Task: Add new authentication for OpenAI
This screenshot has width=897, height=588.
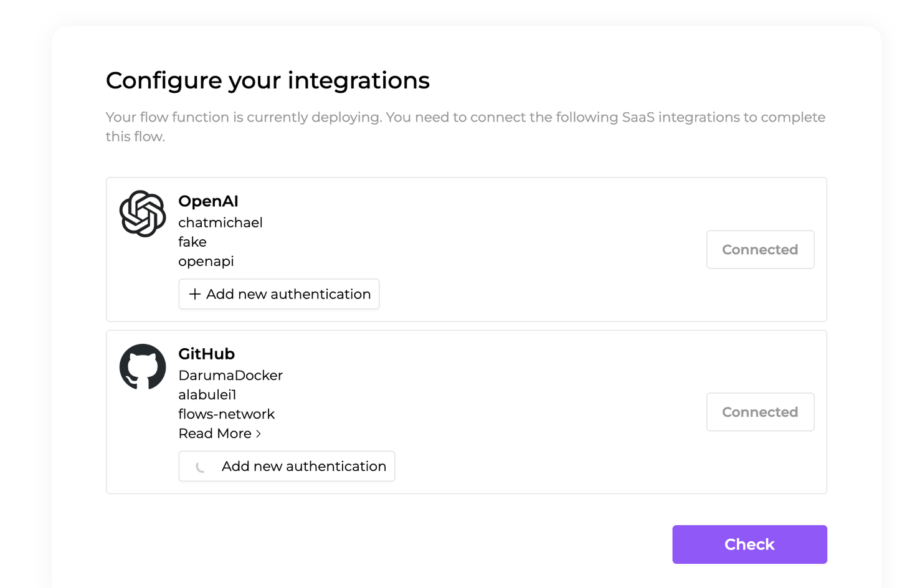Action: pos(279,294)
